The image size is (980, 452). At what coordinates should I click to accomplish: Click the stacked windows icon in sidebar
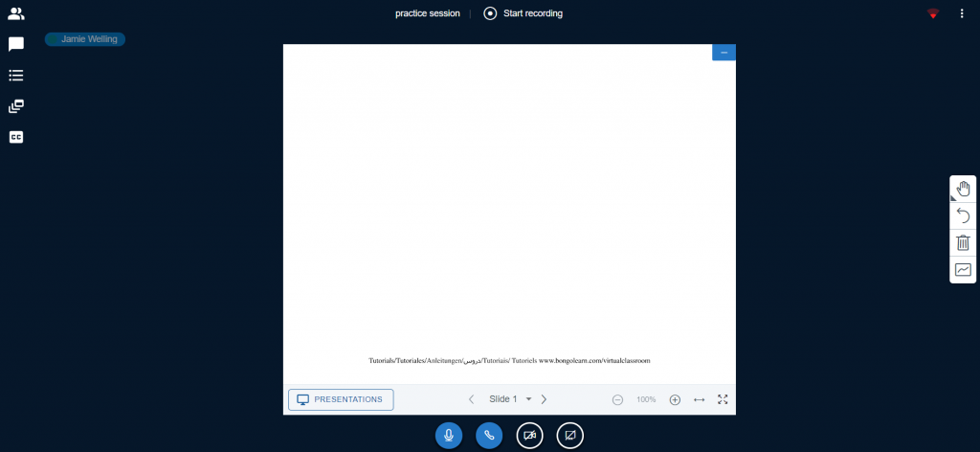[15, 106]
